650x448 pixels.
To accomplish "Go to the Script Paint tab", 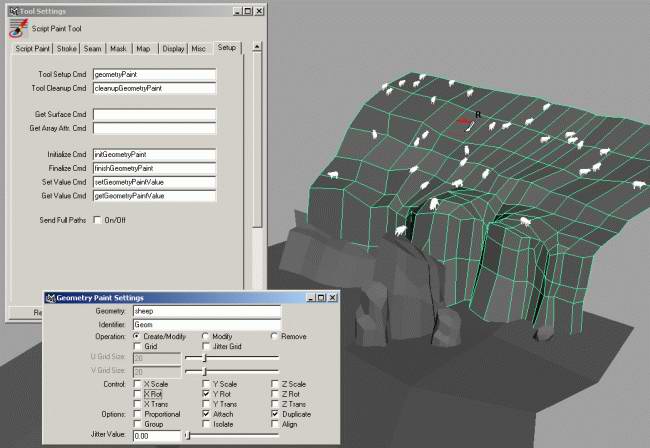I will [33, 48].
